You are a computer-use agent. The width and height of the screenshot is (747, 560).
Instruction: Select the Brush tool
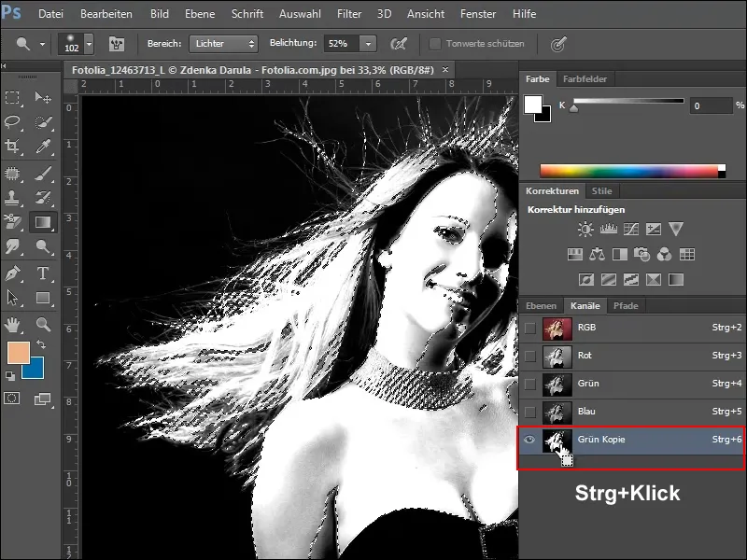pos(43,174)
